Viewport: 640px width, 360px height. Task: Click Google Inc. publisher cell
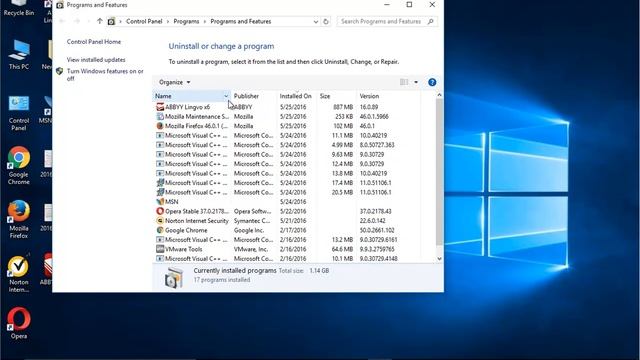click(x=249, y=230)
